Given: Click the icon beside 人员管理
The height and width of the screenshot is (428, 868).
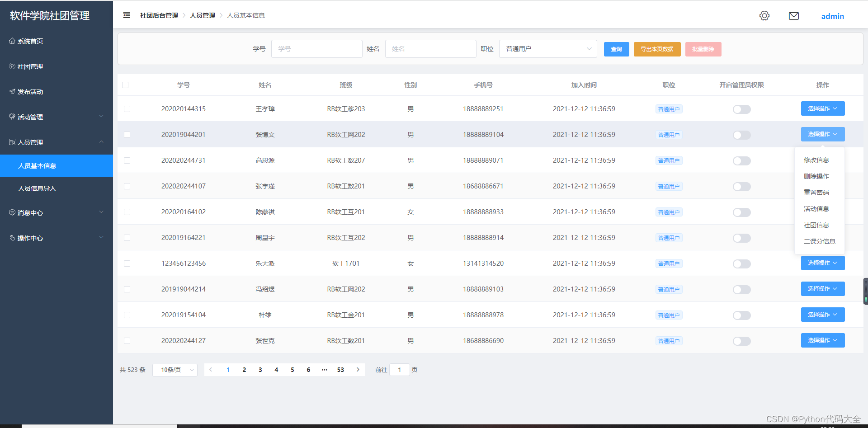Looking at the screenshot, I should (12, 142).
